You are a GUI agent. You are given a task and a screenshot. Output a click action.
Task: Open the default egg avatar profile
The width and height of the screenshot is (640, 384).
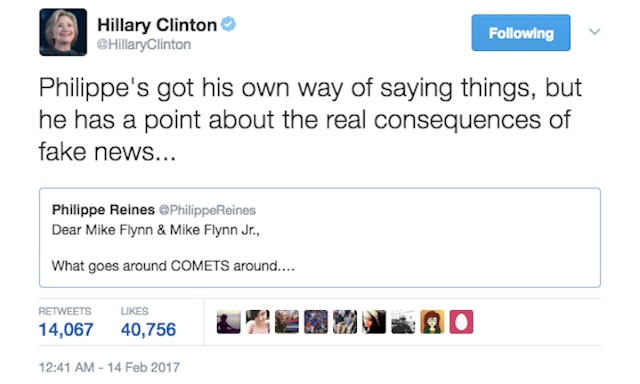[461, 322]
